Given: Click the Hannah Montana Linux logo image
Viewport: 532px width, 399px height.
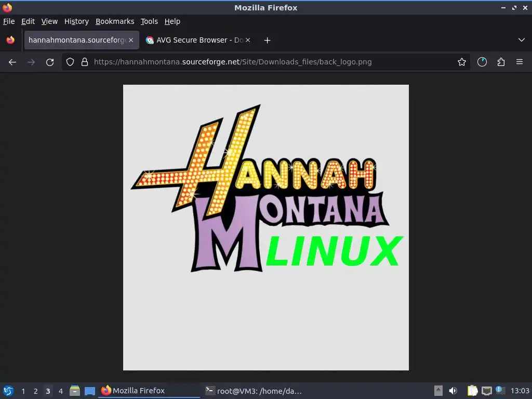Looking at the screenshot, I should pos(266,228).
